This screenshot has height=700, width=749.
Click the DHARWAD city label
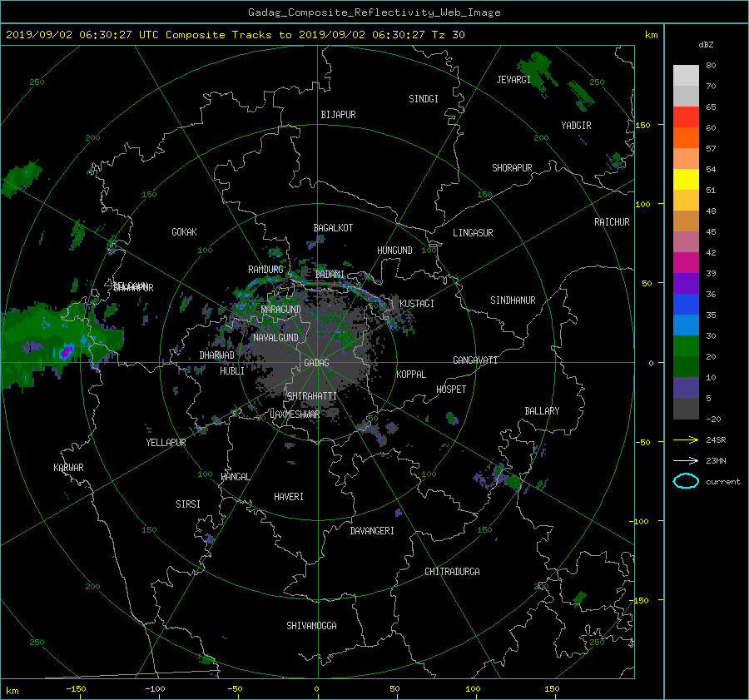coord(217,355)
